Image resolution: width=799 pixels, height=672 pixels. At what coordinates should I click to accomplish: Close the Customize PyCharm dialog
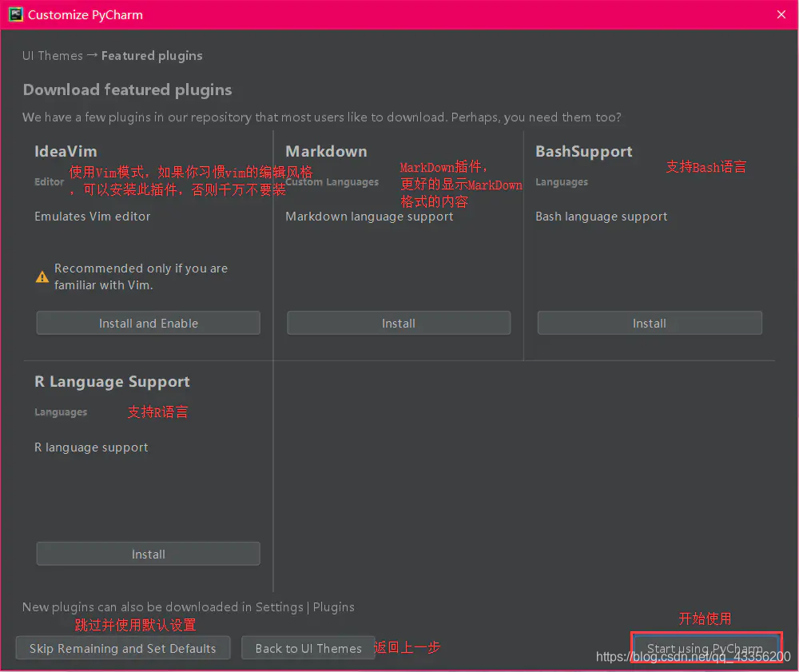(781, 14)
